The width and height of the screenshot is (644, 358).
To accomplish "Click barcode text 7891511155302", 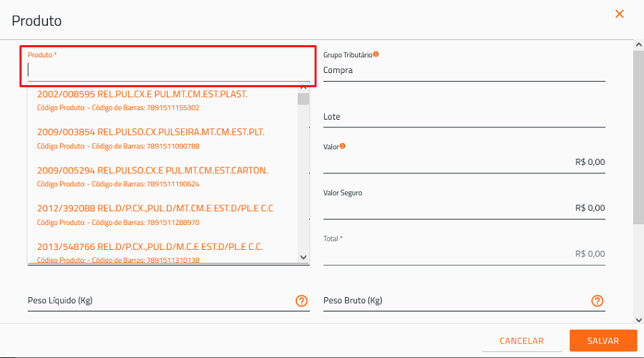I will 173,107.
